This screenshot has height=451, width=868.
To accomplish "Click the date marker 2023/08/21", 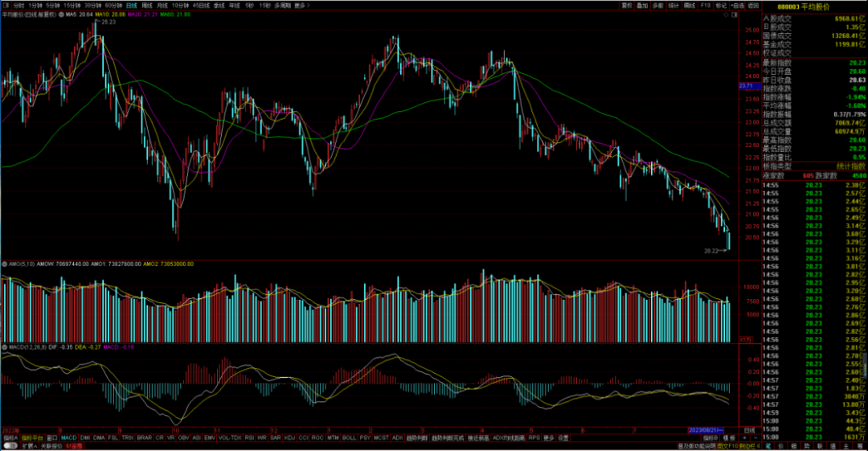I will coord(706,430).
